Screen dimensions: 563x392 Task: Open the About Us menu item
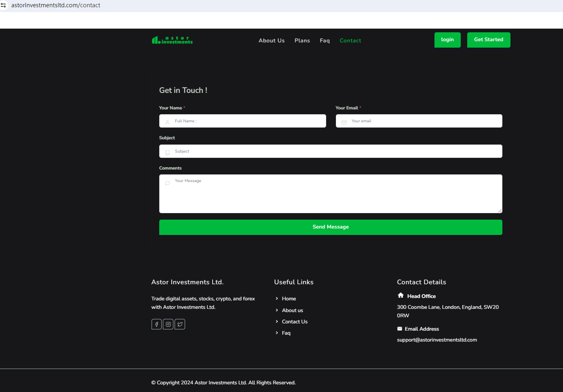coord(272,40)
